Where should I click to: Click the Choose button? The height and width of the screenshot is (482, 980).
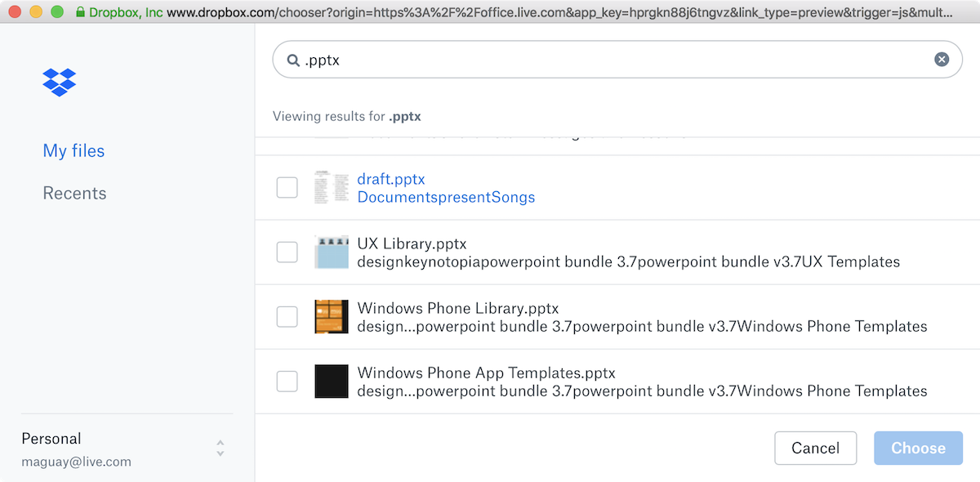click(x=918, y=448)
